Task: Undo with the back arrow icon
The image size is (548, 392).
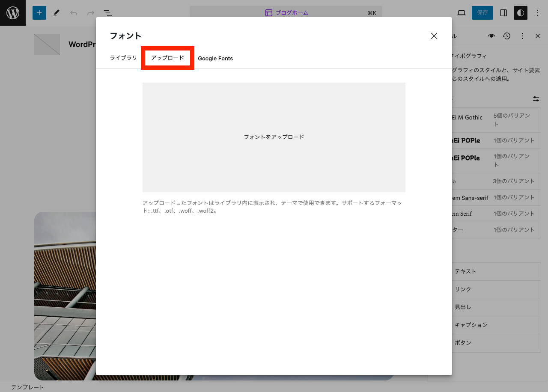Action: 74,13
